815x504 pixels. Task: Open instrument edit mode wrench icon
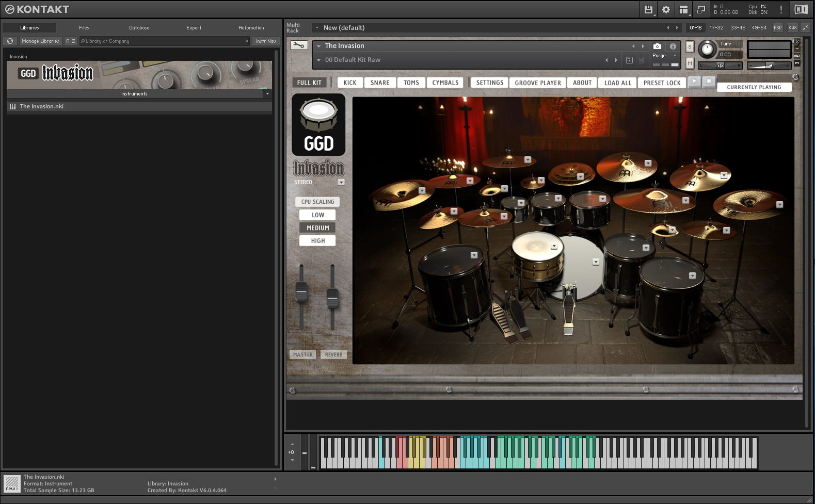298,45
